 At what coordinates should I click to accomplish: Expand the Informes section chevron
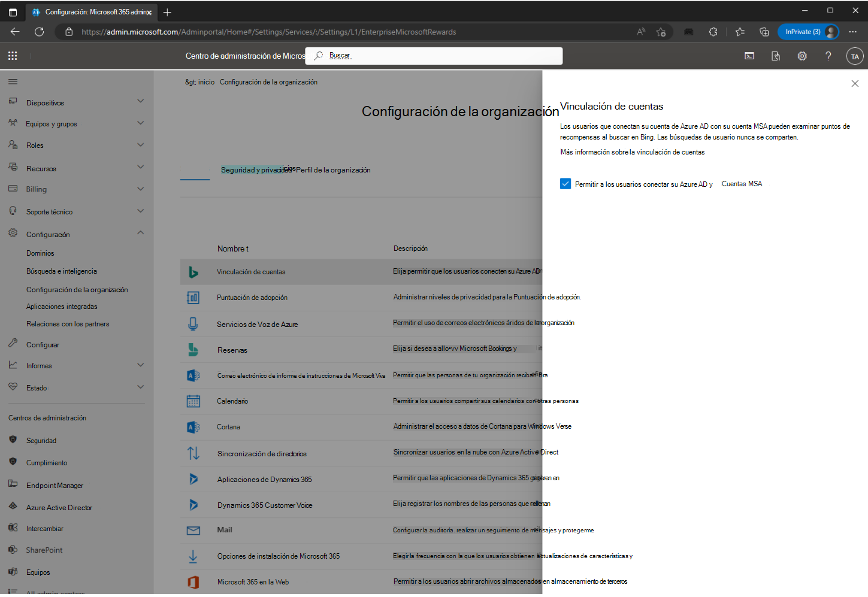pyautogui.click(x=140, y=365)
